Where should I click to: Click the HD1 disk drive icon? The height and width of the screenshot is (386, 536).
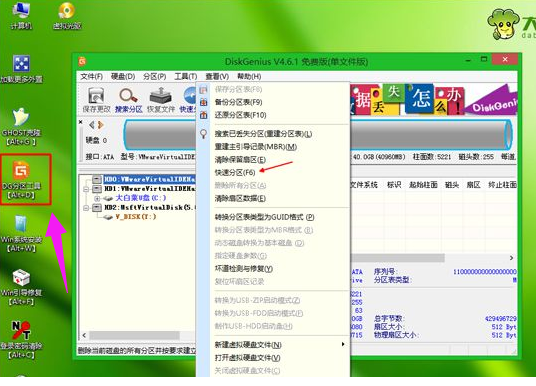coord(97,189)
